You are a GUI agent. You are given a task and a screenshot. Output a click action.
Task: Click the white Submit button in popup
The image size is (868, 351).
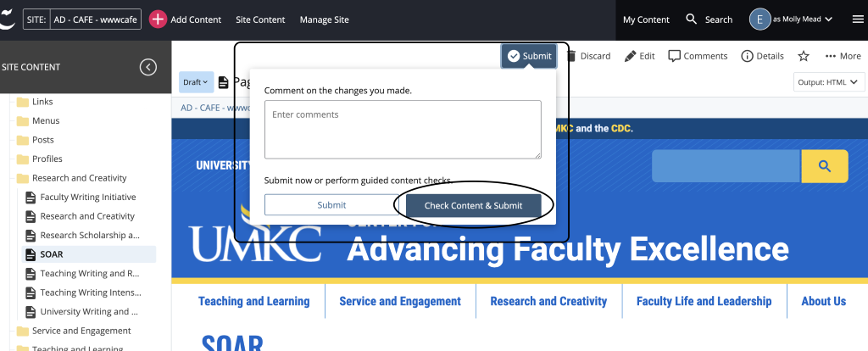point(331,205)
